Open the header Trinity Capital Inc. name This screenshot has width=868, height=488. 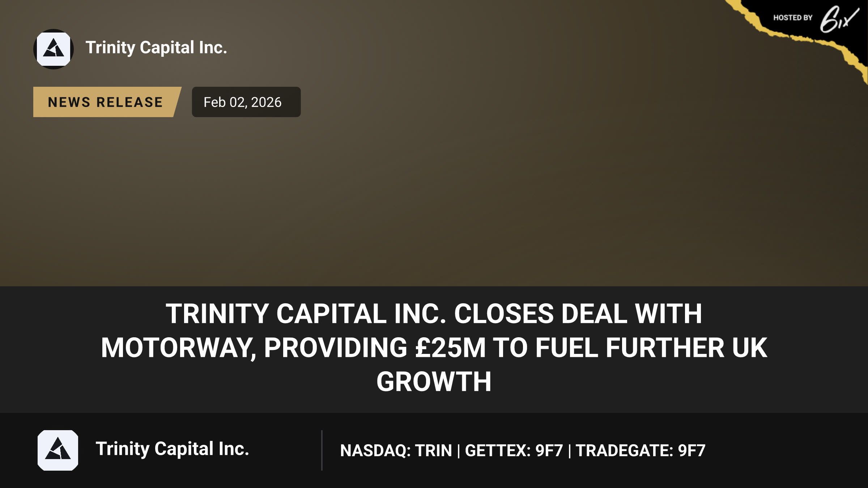pos(156,48)
